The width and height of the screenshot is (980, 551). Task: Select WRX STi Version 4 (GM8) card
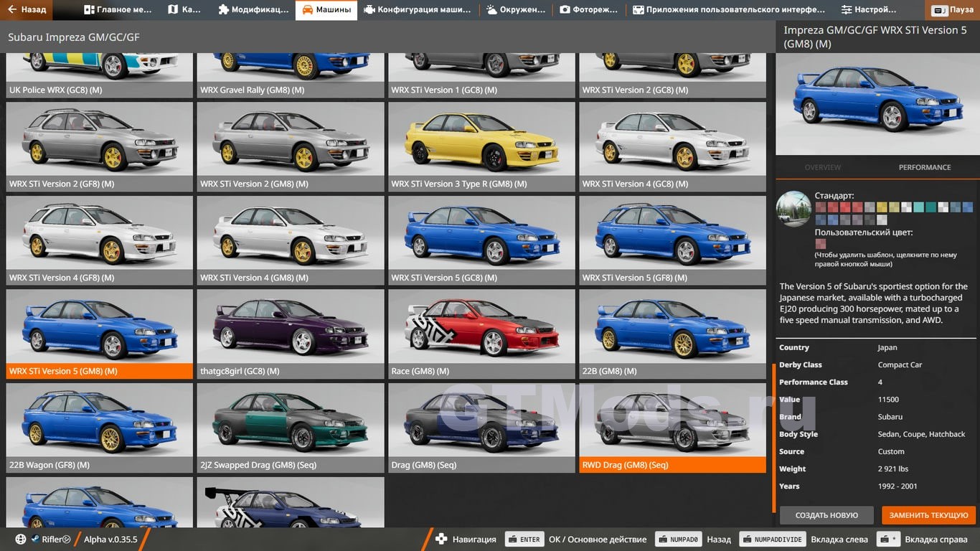[x=291, y=240]
